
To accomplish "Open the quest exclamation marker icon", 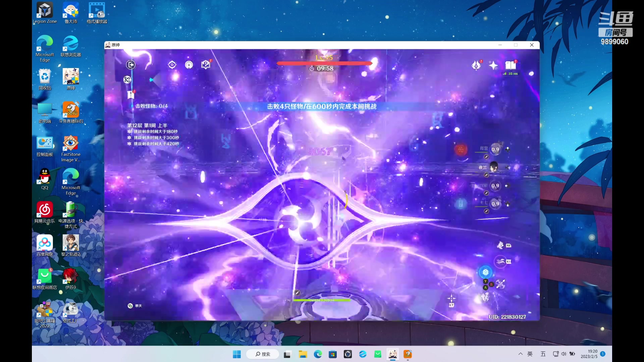I will pyautogui.click(x=131, y=95).
